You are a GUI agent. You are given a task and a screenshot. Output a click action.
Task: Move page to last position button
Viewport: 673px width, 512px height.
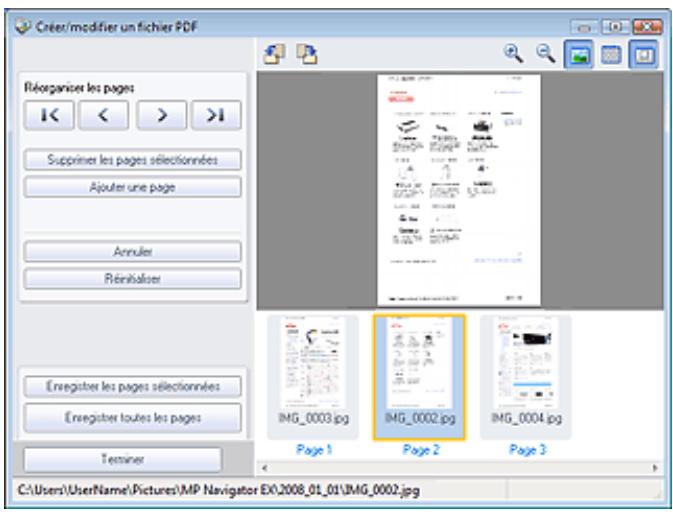[x=216, y=115]
